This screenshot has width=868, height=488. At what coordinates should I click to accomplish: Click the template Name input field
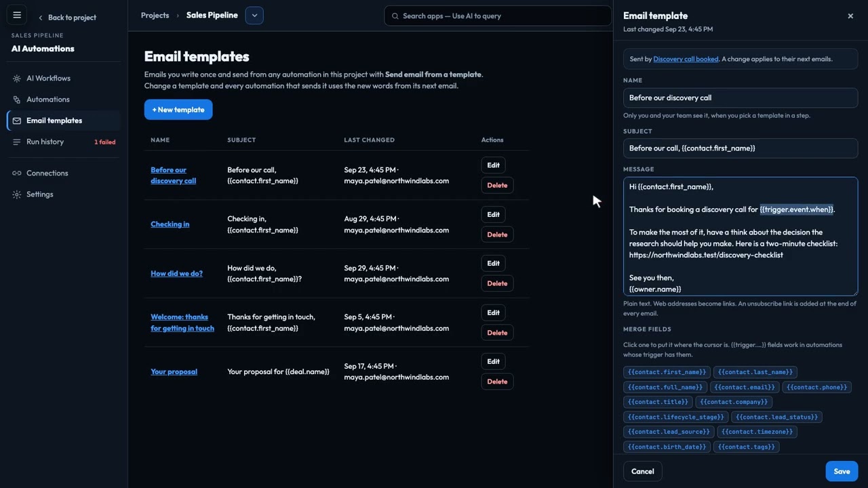click(x=741, y=98)
